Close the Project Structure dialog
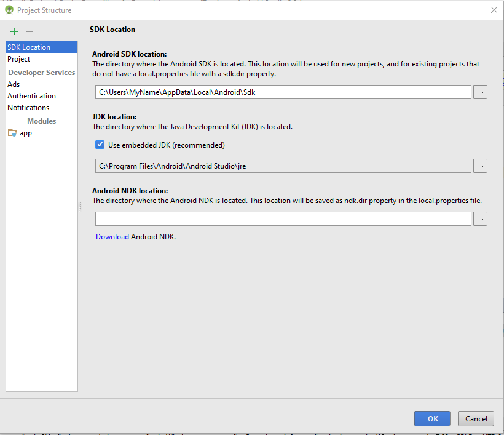Screen dimensions: 504x435 pyautogui.click(x=494, y=10)
